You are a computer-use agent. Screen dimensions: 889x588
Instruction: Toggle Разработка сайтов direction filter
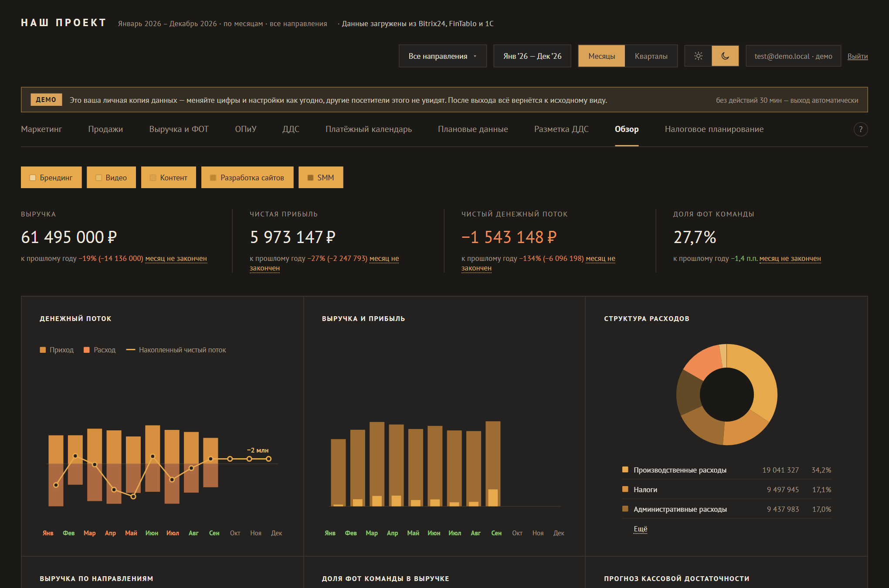coord(248,177)
